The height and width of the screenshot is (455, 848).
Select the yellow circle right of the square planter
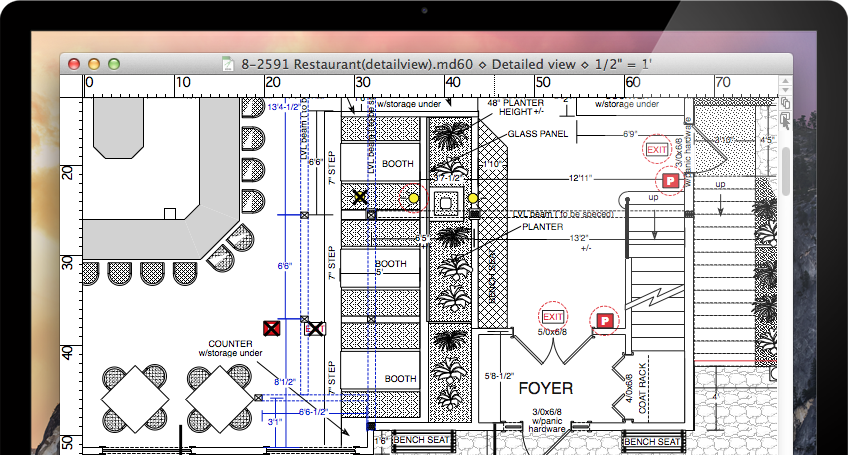click(472, 199)
